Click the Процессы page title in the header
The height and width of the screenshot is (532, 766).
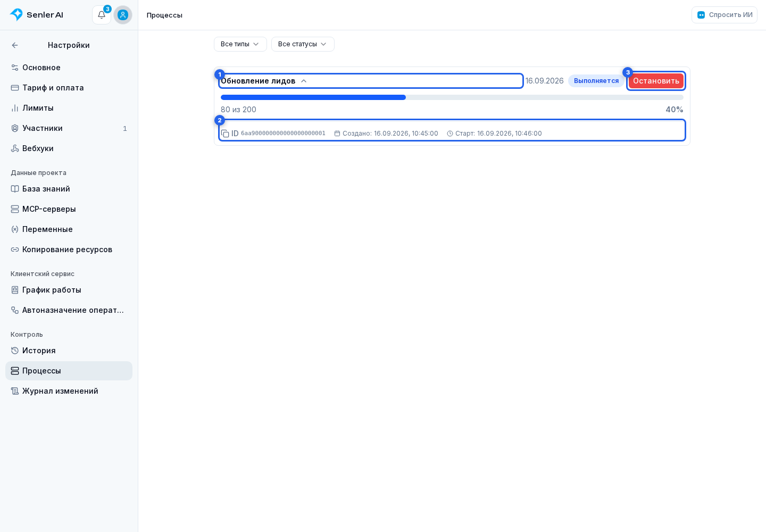click(x=164, y=15)
